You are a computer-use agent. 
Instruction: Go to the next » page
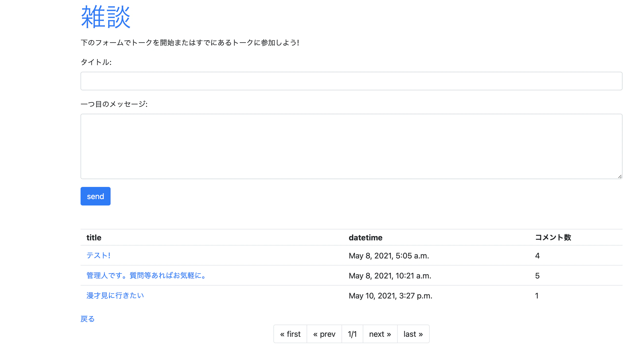point(380,334)
